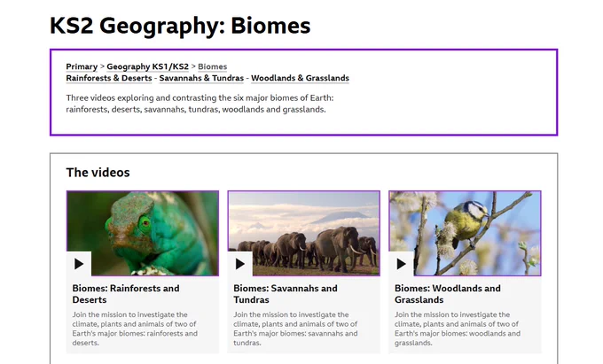Image resolution: width=603 pixels, height=364 pixels.
Task: Open the Geography KS1/KS2 breadcrumb link
Action: 148,66
